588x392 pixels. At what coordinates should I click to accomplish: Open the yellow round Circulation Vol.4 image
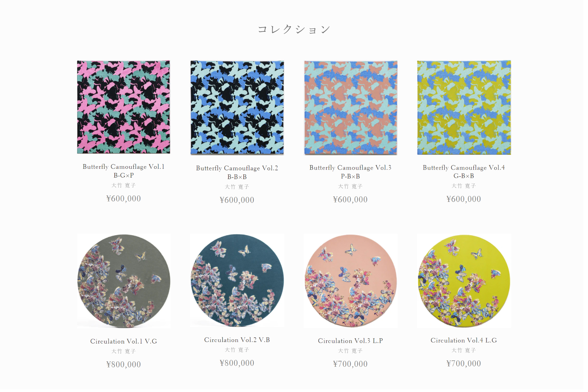pyautogui.click(x=464, y=281)
